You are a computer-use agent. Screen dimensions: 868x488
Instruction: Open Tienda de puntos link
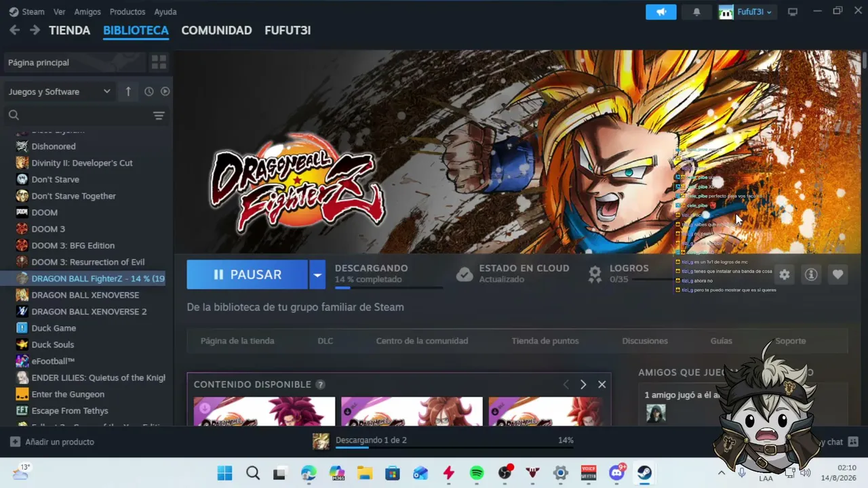(545, 341)
